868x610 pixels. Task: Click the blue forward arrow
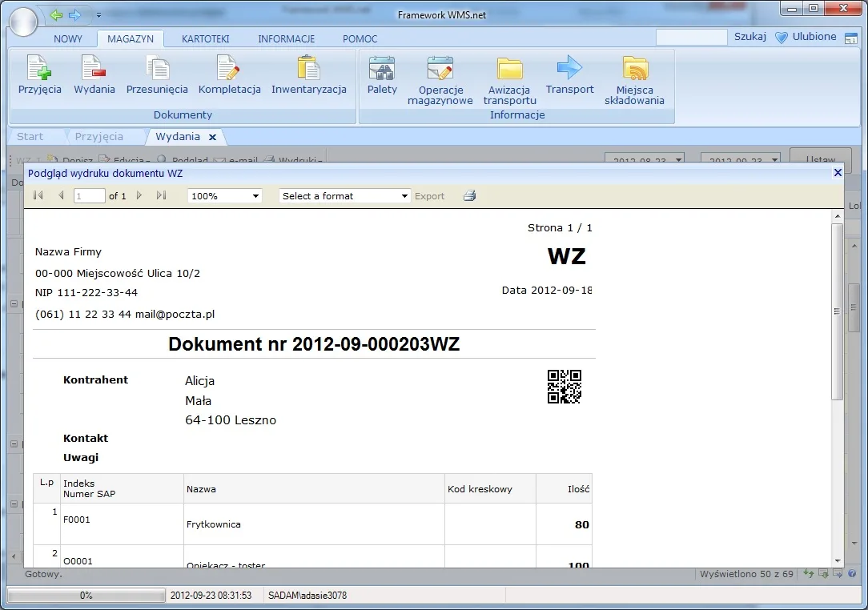(x=74, y=15)
